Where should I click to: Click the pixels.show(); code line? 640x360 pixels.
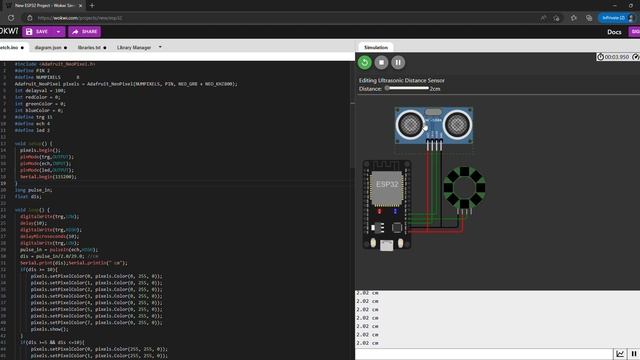[x=49, y=329]
